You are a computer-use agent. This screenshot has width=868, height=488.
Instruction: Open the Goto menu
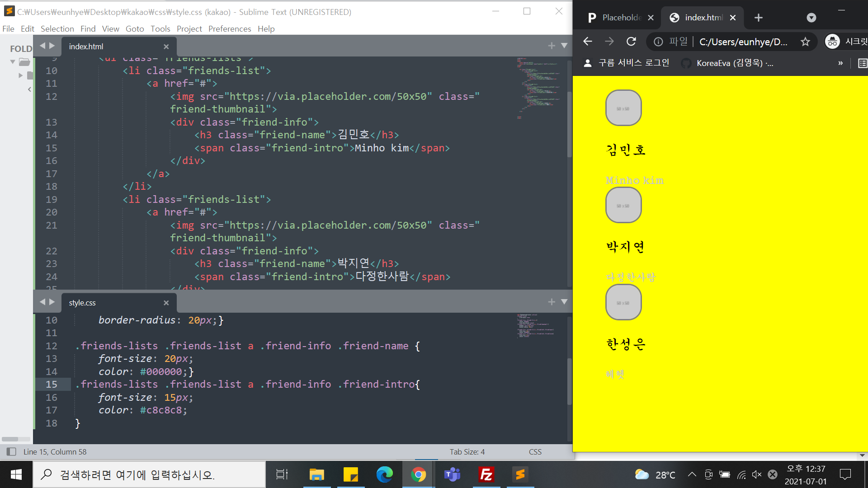[134, 28]
